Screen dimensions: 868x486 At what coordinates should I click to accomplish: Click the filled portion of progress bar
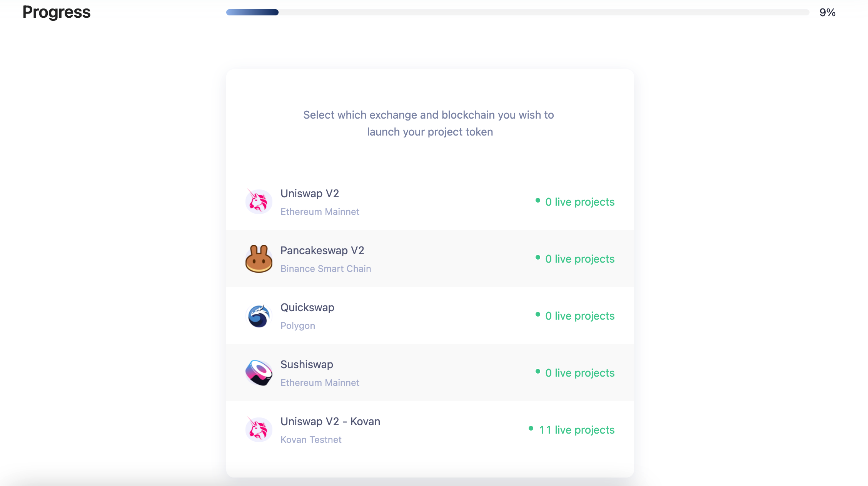click(x=252, y=12)
